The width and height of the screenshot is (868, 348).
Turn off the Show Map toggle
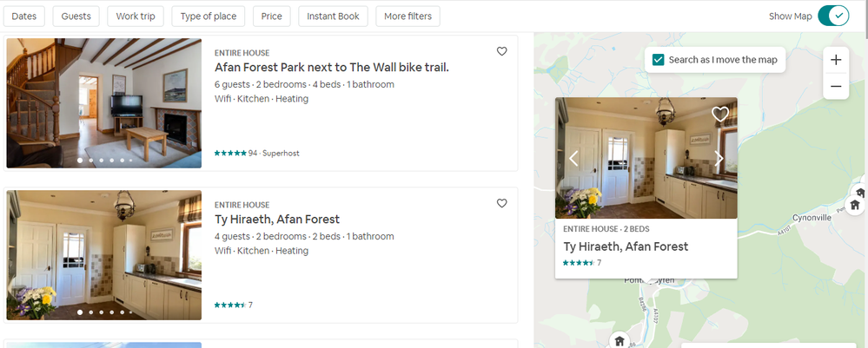point(832,16)
